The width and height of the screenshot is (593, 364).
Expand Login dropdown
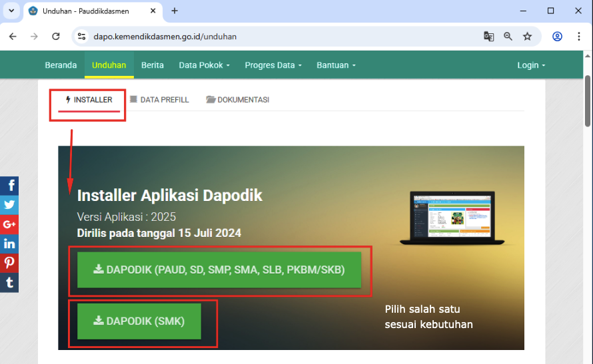pos(531,65)
